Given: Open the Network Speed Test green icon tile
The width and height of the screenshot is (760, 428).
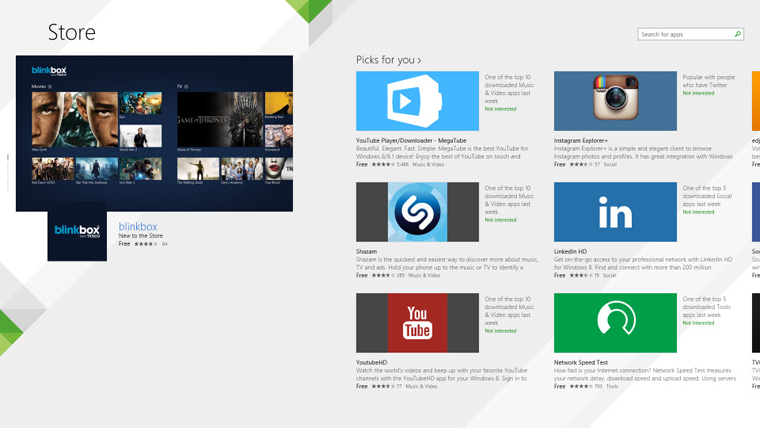Looking at the screenshot, I should pyautogui.click(x=615, y=323).
